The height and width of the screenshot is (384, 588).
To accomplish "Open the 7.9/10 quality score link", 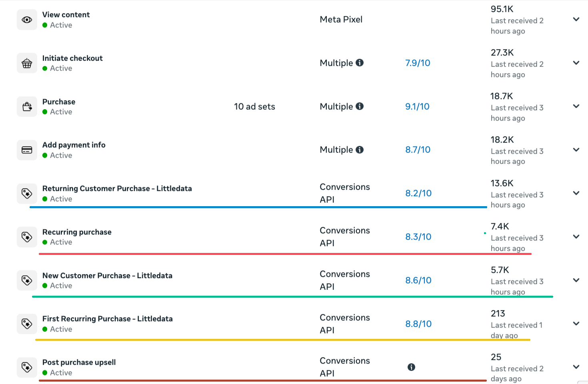I will tap(418, 63).
